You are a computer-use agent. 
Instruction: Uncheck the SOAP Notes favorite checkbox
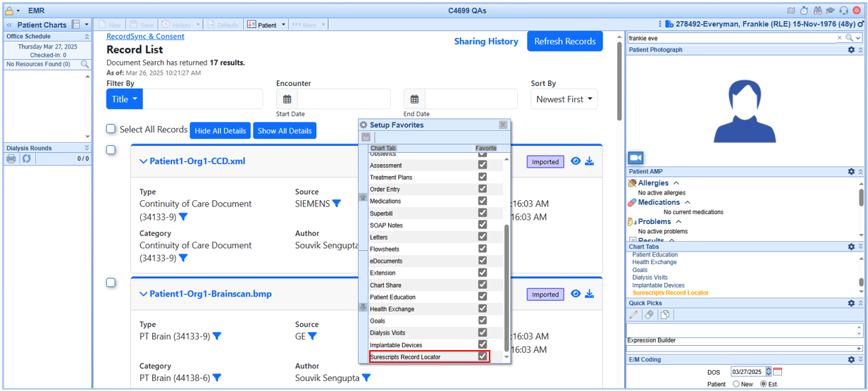coord(483,225)
